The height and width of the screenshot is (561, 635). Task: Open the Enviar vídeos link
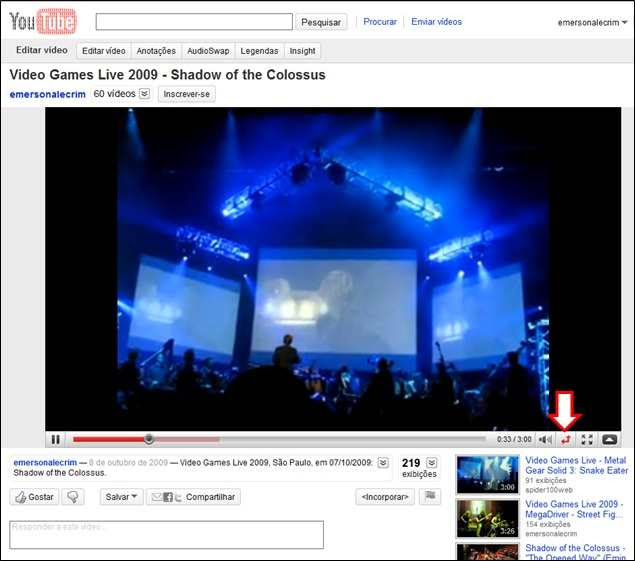tap(436, 21)
